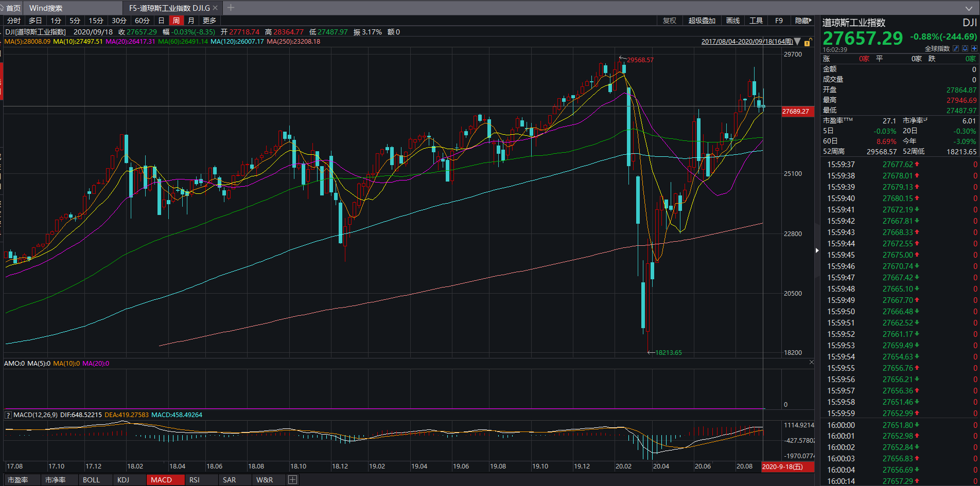Click the MA(60):26491.14 indicator label

(183, 42)
